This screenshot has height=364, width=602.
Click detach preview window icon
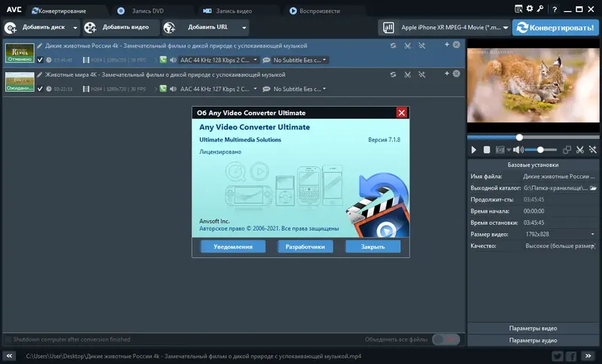[x=567, y=150]
